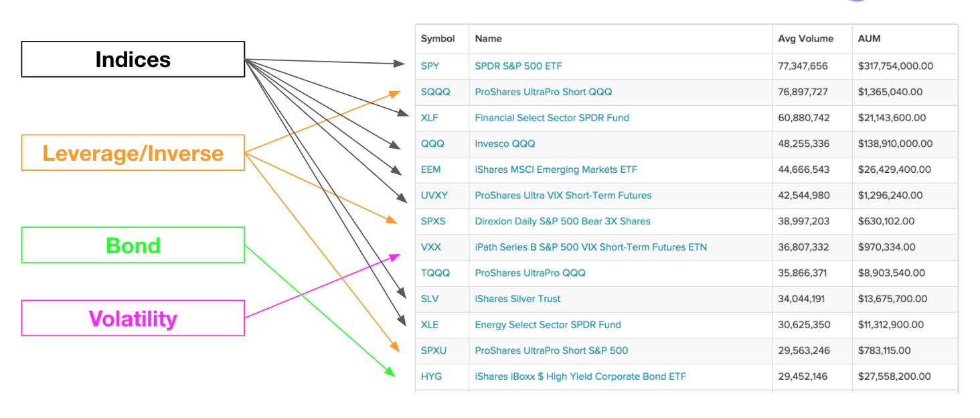Select the average volume value 76,897,727
The image size is (980, 418).
(803, 92)
